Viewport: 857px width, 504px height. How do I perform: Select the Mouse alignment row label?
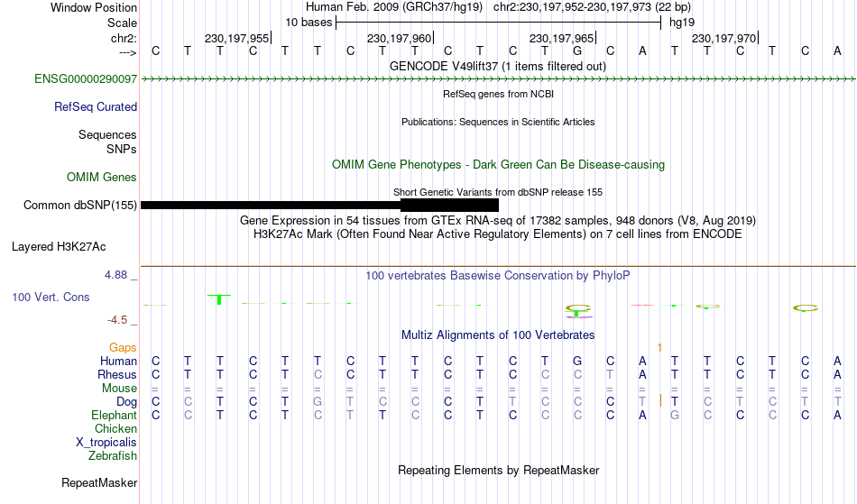pyautogui.click(x=119, y=389)
